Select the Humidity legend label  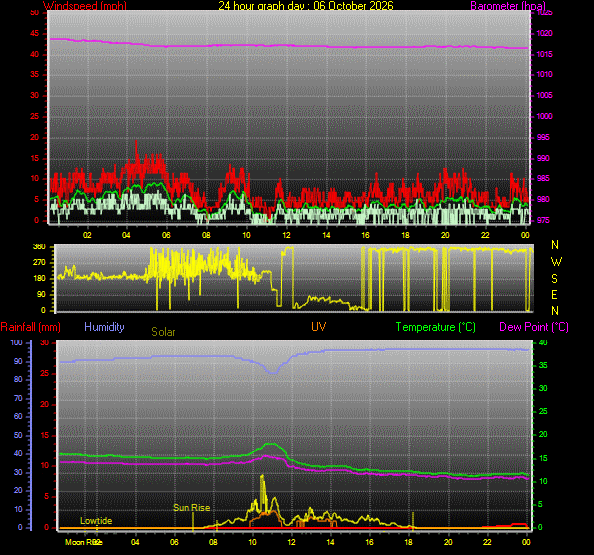[x=104, y=327]
